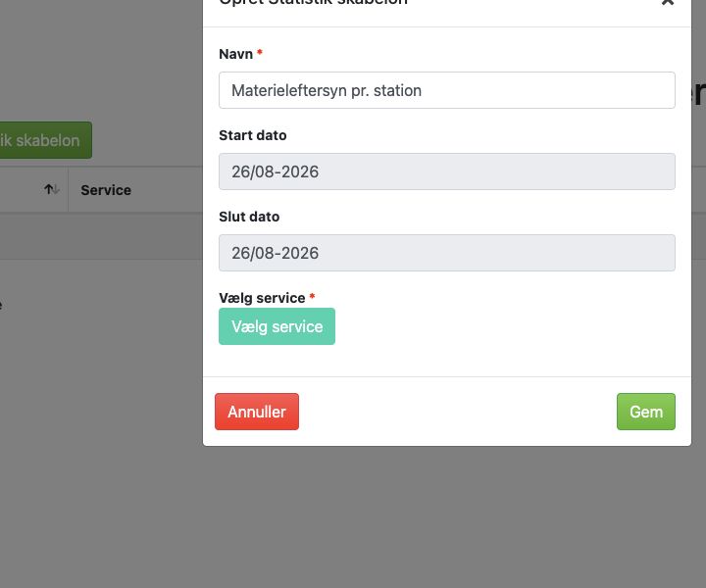Click the Navn label text

pyautogui.click(x=236, y=54)
